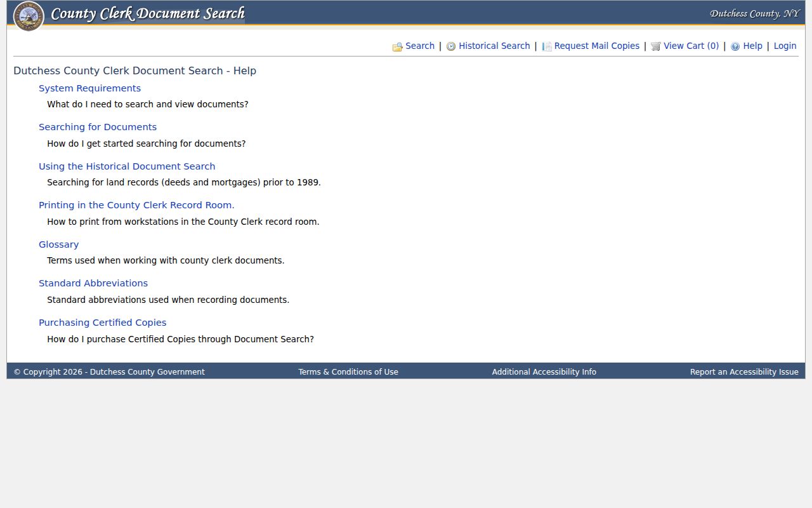This screenshot has height=508, width=812.
Task: Click 'What do I need to search and view documents?'
Action: tap(148, 104)
